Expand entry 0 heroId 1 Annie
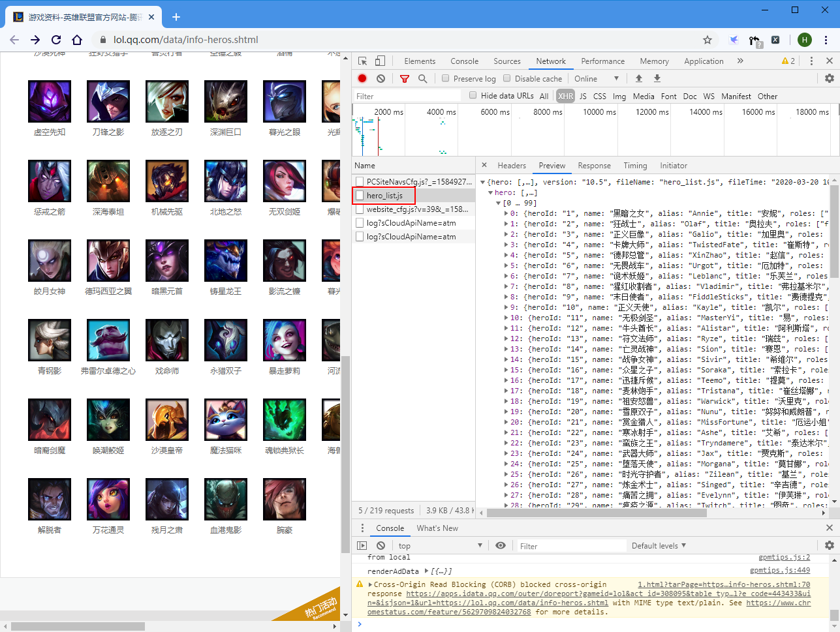Image resolution: width=840 pixels, height=632 pixels. 506,214
